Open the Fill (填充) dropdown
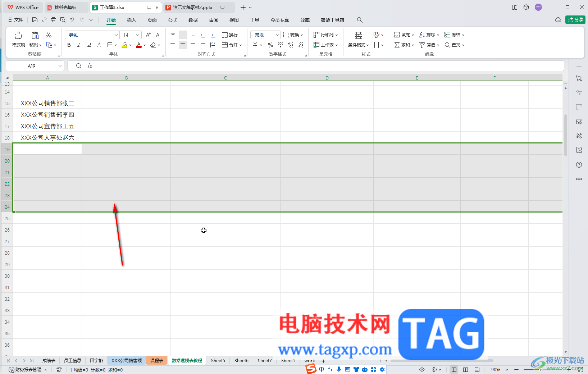The image size is (588, 374). [x=404, y=35]
